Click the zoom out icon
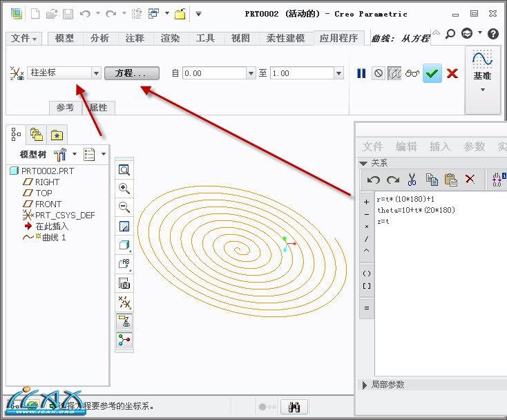This screenshot has width=507, height=420. (x=124, y=207)
